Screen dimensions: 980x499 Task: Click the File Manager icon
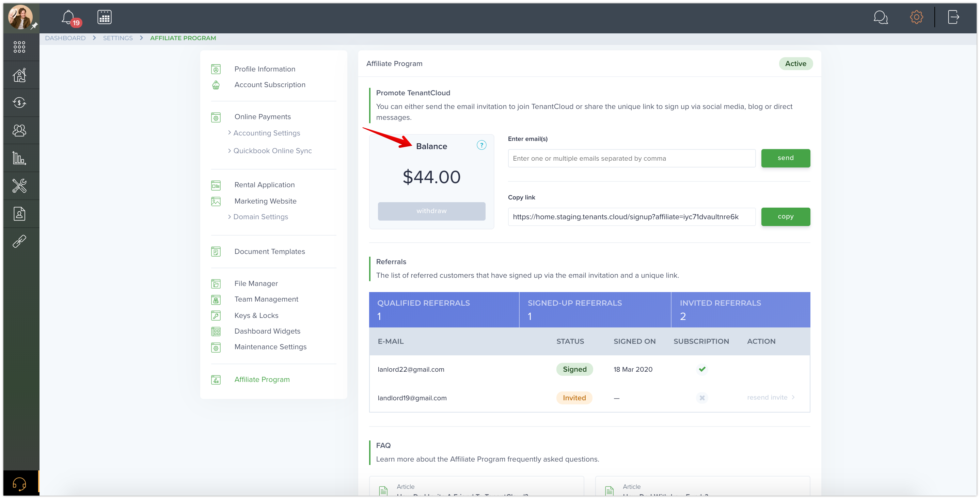216,284
